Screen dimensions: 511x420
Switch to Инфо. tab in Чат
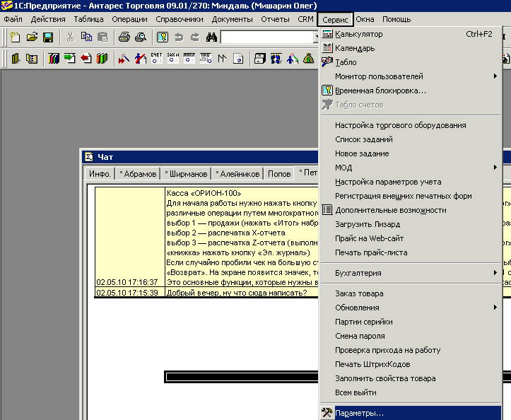click(100, 174)
